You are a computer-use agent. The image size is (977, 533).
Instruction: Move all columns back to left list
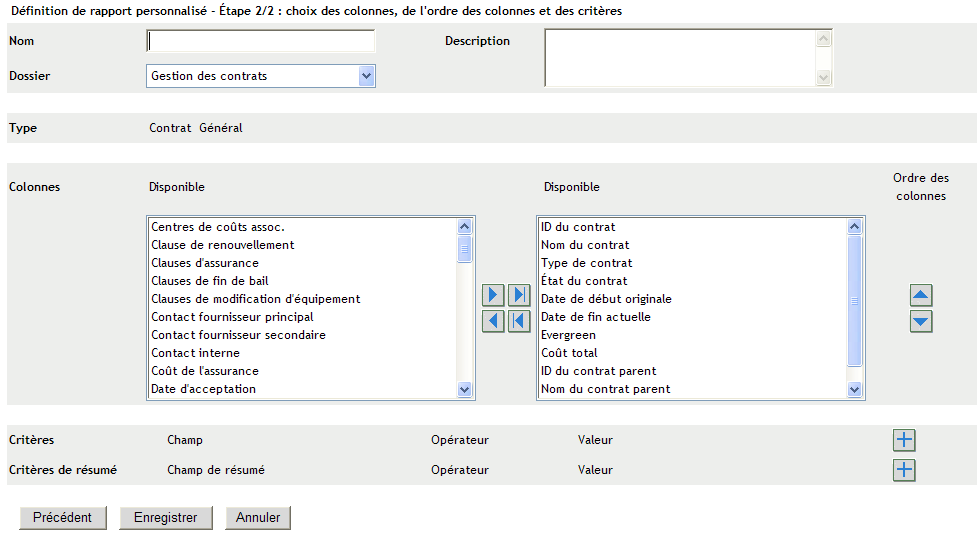point(519,321)
